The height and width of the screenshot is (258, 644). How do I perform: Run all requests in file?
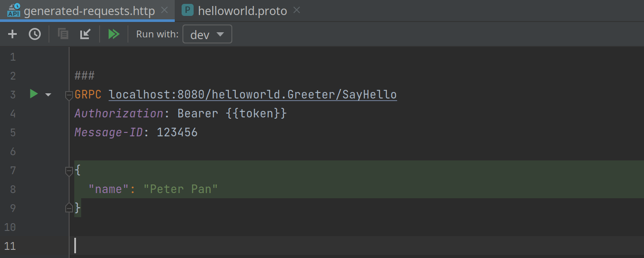pos(114,34)
